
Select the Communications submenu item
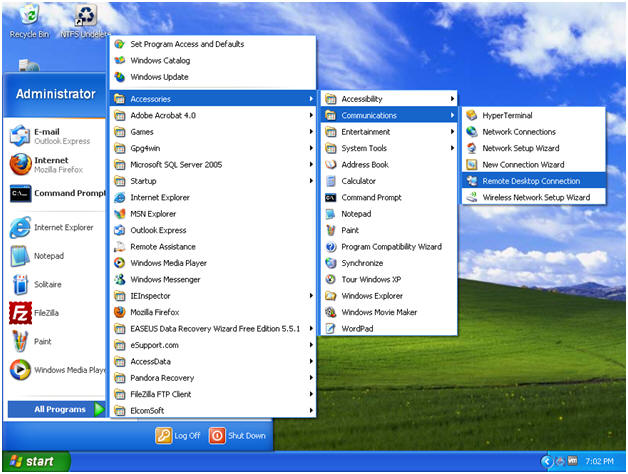(389, 115)
